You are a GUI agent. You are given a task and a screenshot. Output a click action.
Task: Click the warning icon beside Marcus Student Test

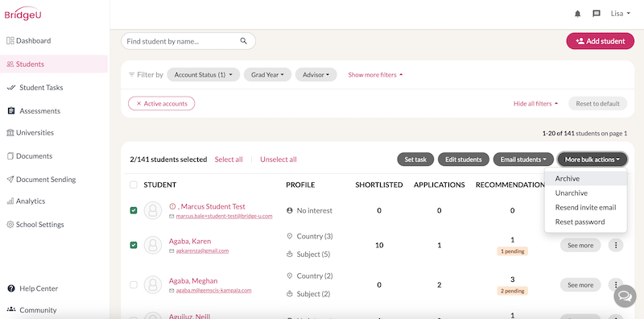(172, 206)
